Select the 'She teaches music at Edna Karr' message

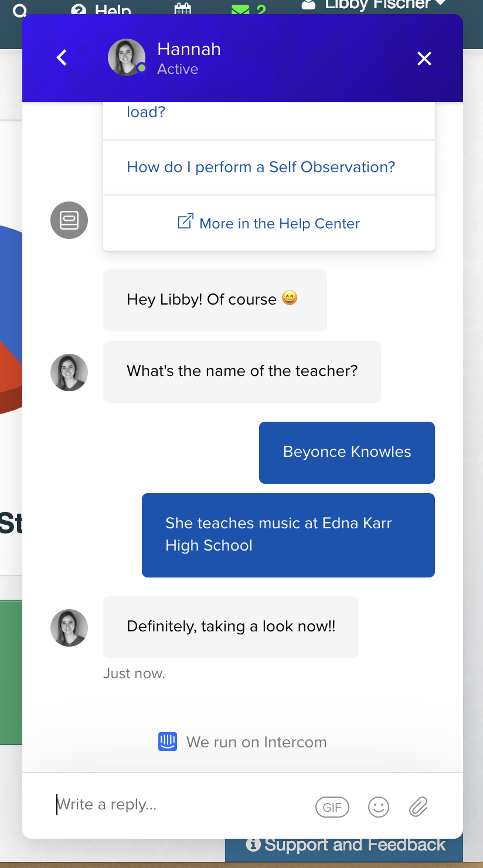(x=288, y=535)
